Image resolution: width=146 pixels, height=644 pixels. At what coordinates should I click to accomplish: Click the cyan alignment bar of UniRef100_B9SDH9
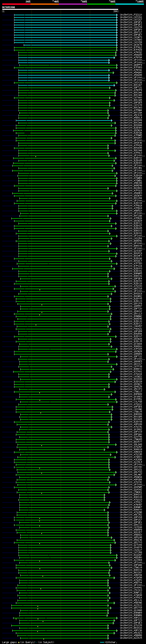pyautogui.click(x=64, y=120)
